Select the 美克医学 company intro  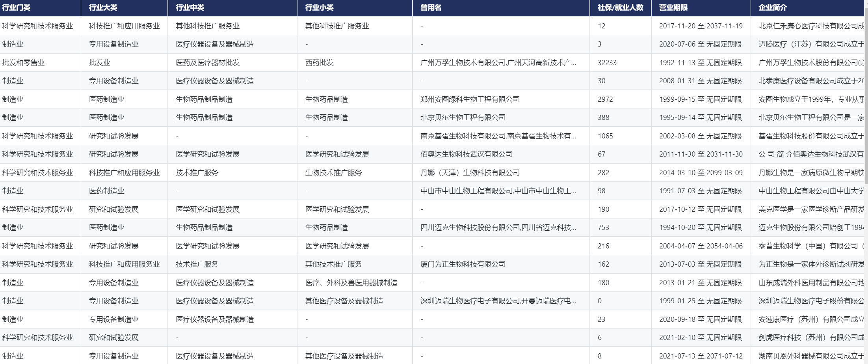811,209
